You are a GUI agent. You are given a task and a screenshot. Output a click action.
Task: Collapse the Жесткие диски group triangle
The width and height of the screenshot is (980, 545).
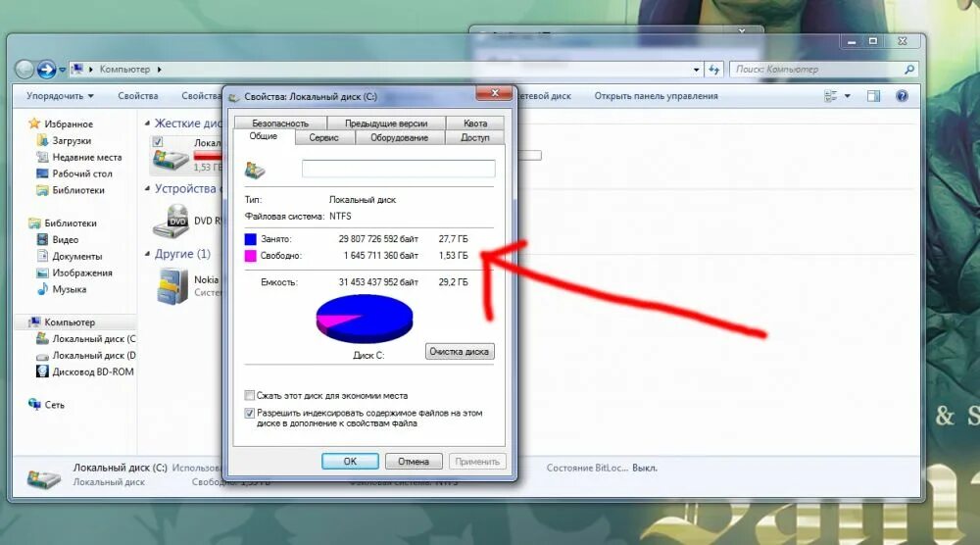[148, 124]
